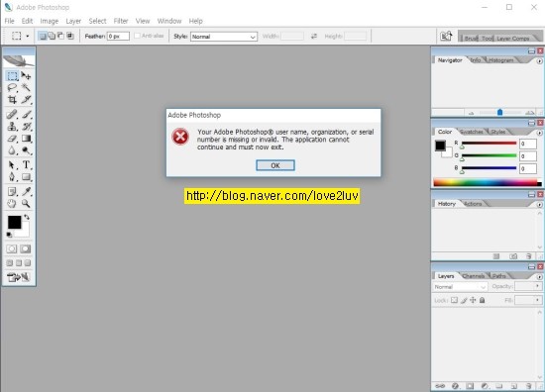This screenshot has height=392, width=545.
Task: Select the Zoom magnifier tool
Action: pyautogui.click(x=26, y=204)
